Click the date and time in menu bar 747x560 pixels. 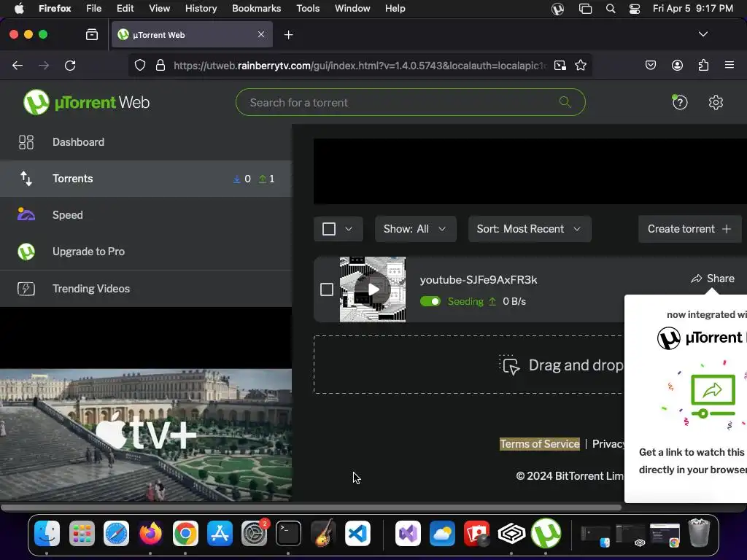pos(693,9)
